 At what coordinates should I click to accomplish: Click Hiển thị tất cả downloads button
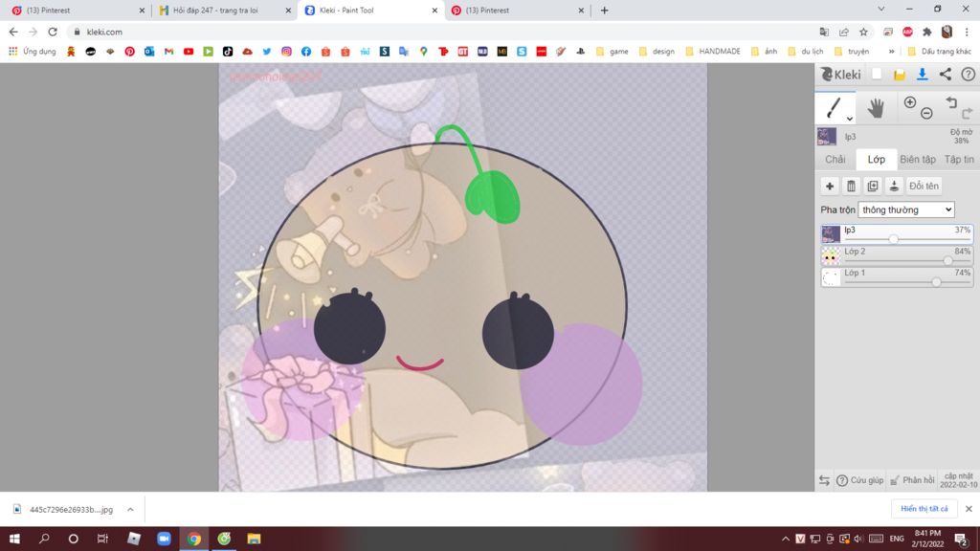pyautogui.click(x=924, y=509)
